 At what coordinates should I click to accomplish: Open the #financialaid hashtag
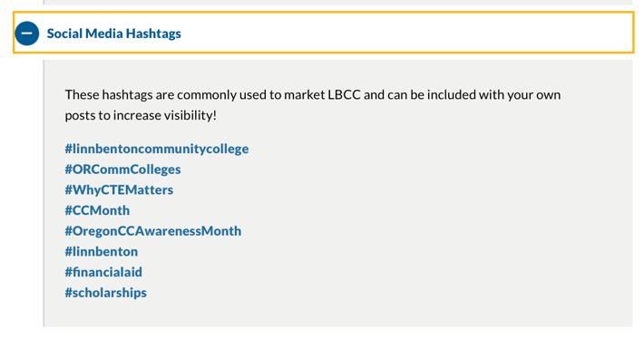pos(103,272)
